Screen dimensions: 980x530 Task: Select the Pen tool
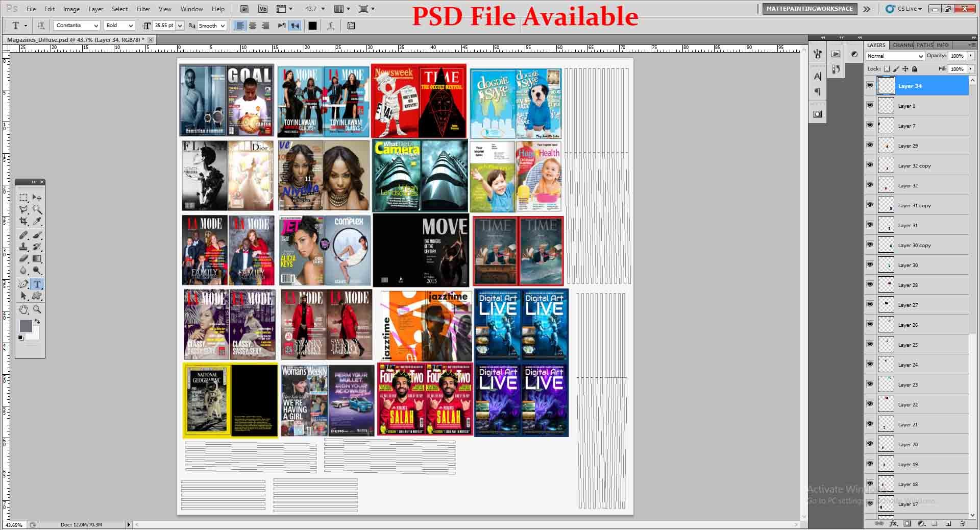click(x=23, y=284)
